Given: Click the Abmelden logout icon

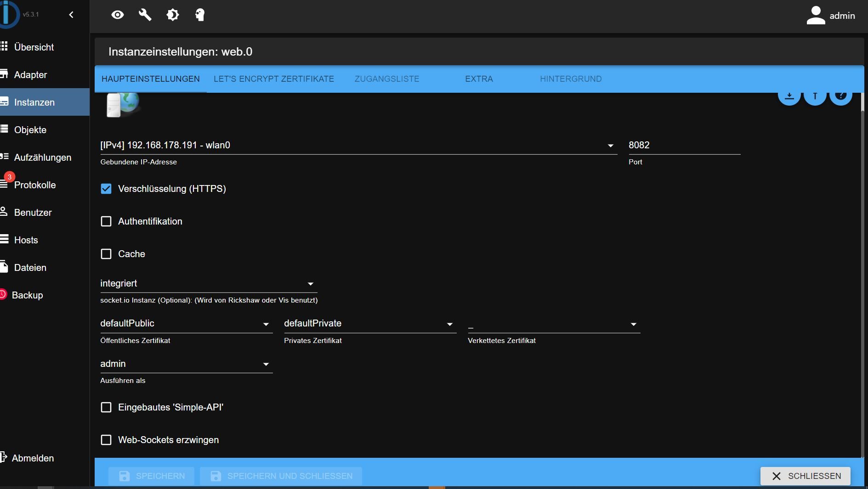Looking at the screenshot, I should (3, 457).
